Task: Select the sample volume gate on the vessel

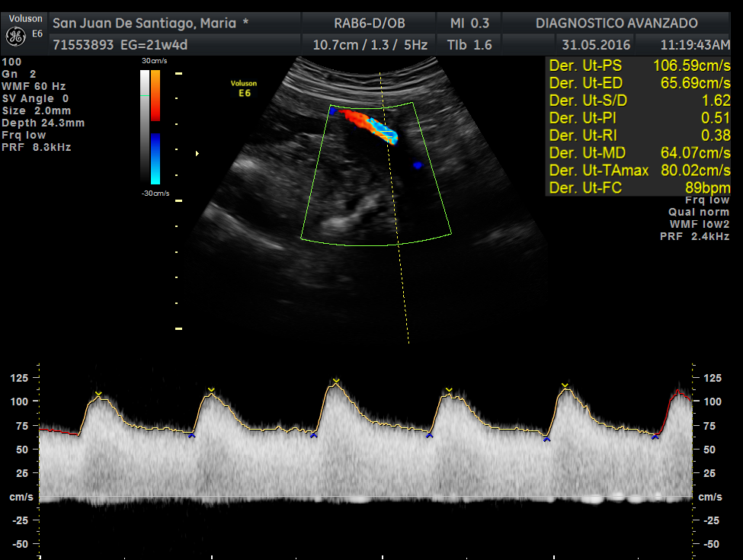Action: tap(389, 136)
